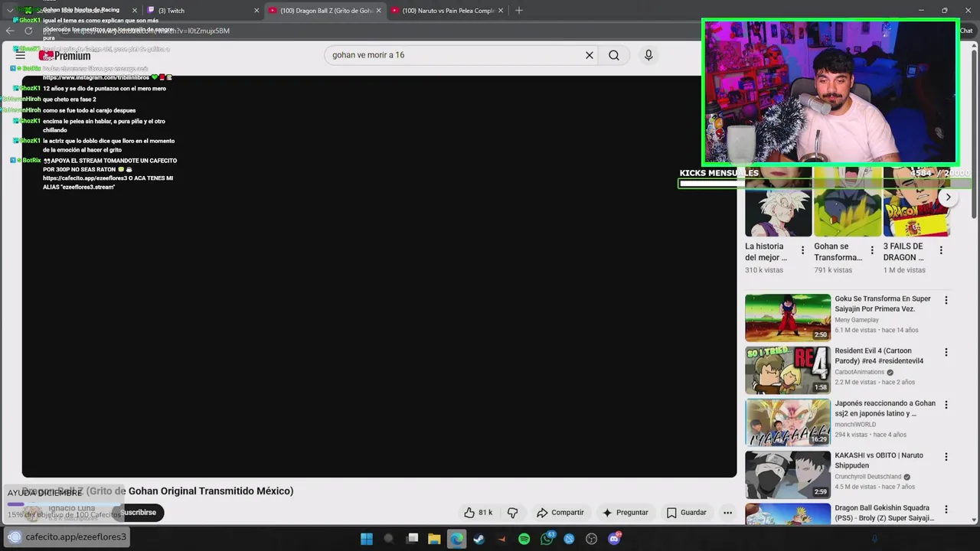Image resolution: width=980 pixels, height=551 pixels.
Task: Close the Naruto vs Pain tab
Action: click(x=501, y=11)
